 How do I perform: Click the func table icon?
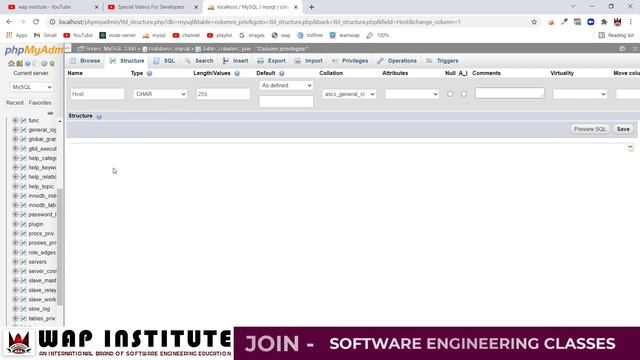[x=23, y=120]
